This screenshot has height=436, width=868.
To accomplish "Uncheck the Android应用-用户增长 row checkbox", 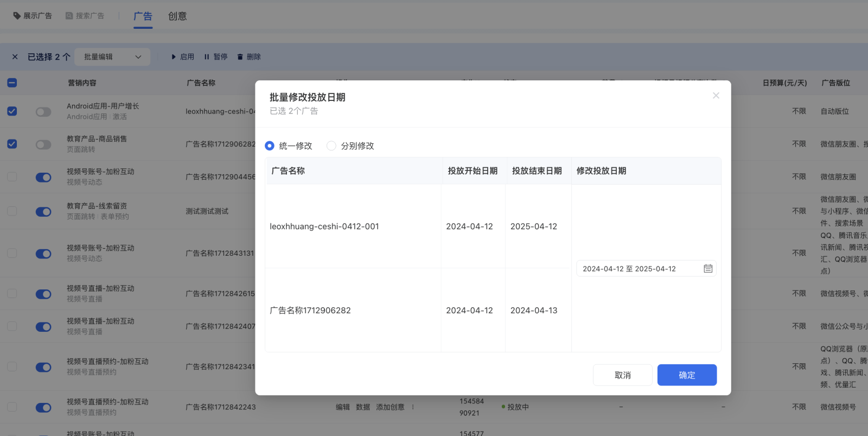I will (12, 111).
